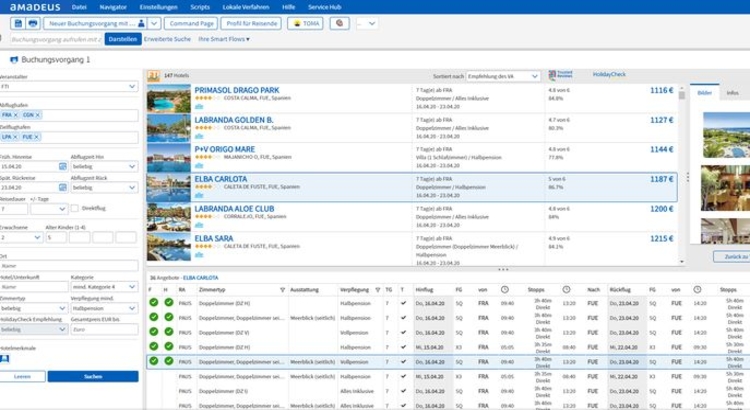Click the Leeren button
Image resolution: width=750 pixels, height=410 pixels.
pyautogui.click(x=22, y=377)
